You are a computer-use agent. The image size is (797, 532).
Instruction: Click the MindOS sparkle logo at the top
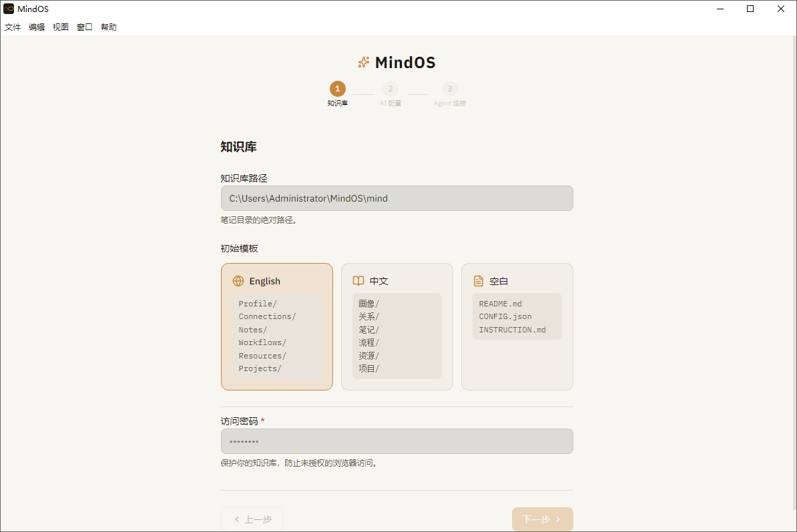coord(363,61)
